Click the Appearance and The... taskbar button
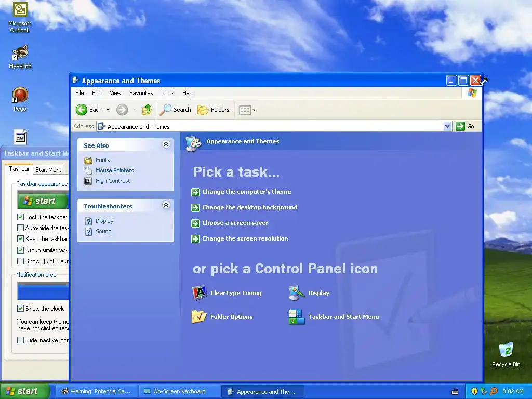 click(x=262, y=392)
